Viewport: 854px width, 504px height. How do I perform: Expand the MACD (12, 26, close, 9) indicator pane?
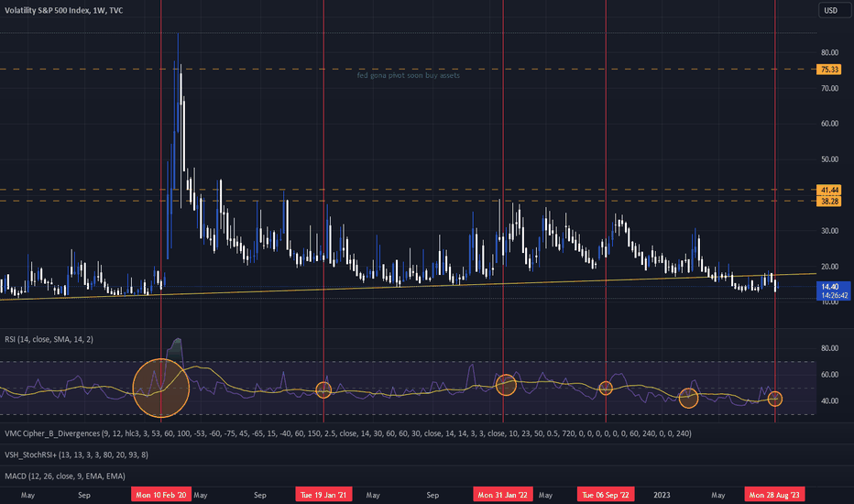point(65,477)
